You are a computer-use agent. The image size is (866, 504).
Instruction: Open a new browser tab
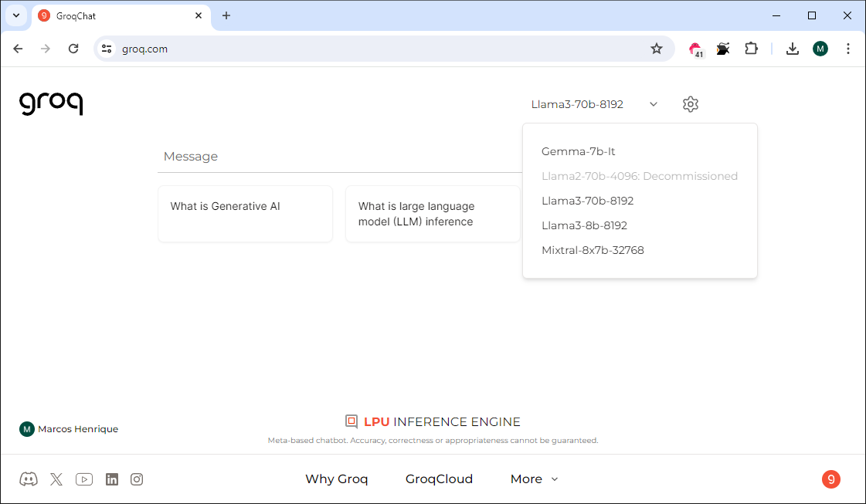coord(226,15)
